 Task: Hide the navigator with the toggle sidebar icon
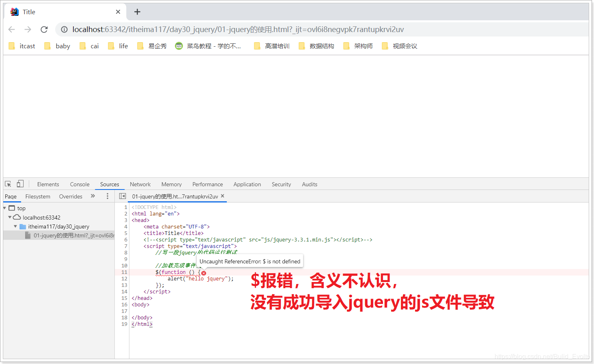(123, 196)
